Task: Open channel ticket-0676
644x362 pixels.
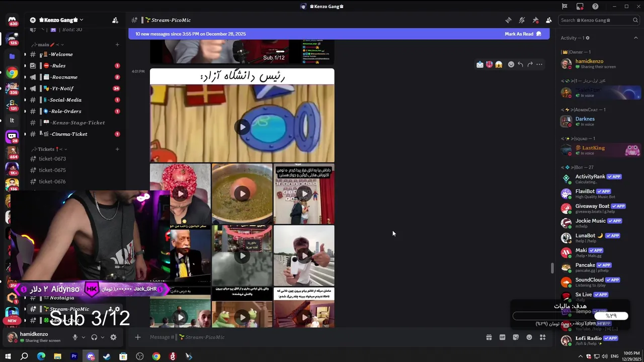Action: [74, 182]
